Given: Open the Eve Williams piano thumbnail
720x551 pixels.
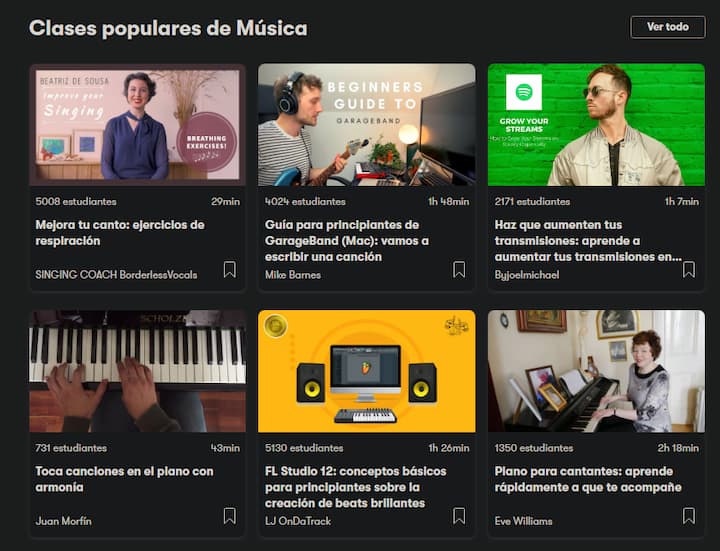Looking at the screenshot, I should (596, 371).
